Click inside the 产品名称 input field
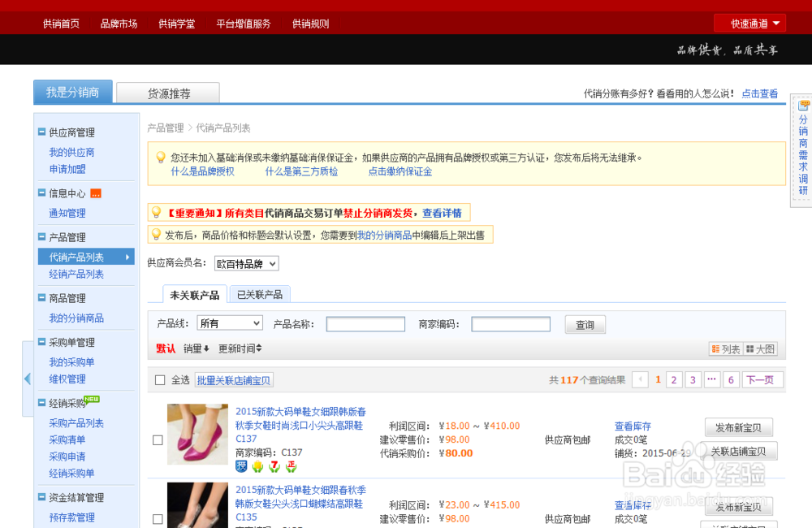Viewport: 812px width, 528px height. pyautogui.click(x=365, y=323)
